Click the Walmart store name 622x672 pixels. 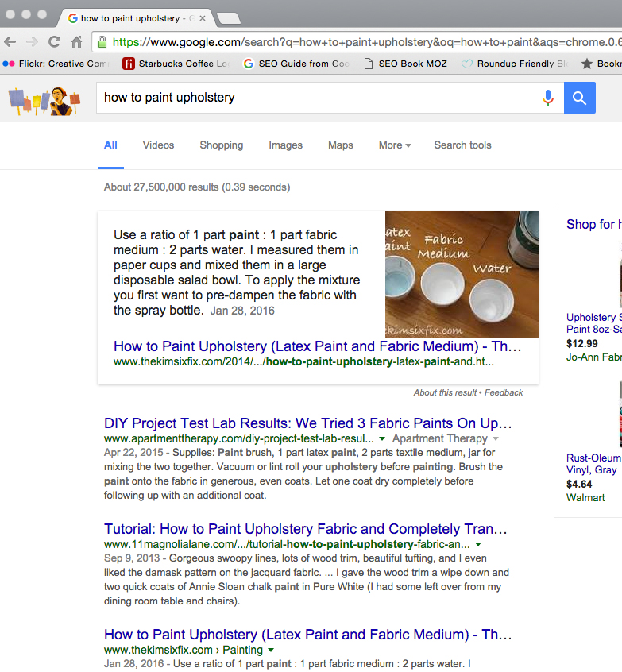[x=585, y=497]
